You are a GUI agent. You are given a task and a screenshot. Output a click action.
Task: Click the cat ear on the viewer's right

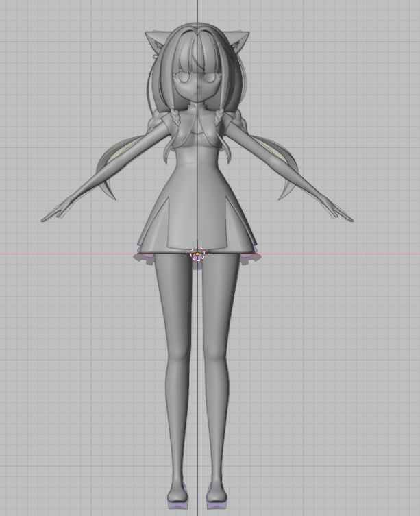pyautogui.click(x=238, y=42)
